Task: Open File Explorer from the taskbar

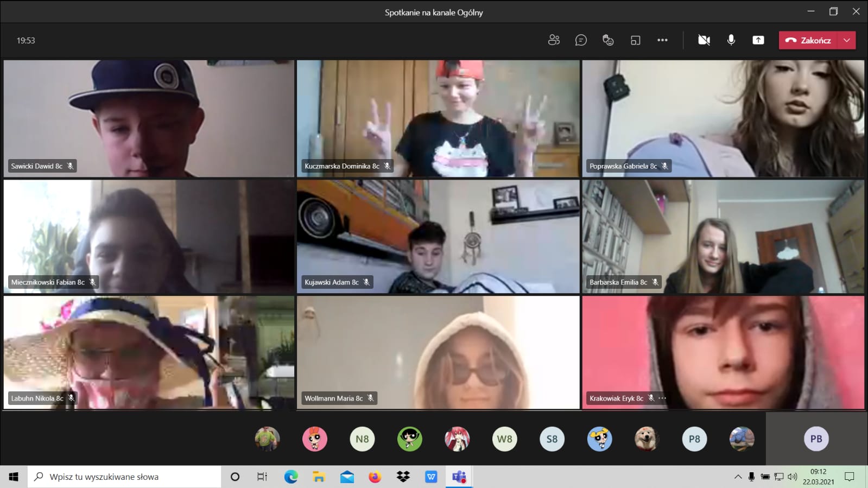Action: [x=319, y=477]
